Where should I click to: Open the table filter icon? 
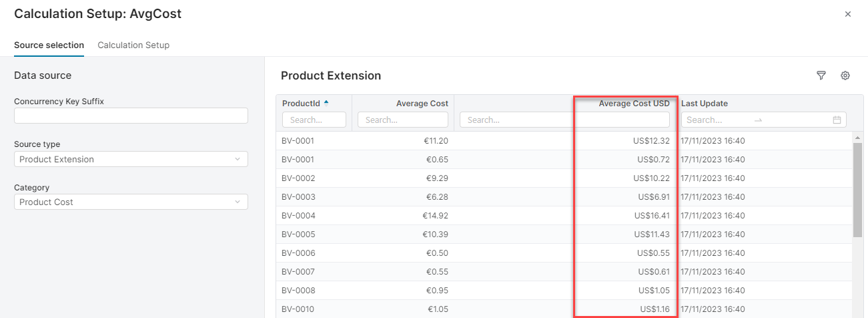coord(821,75)
